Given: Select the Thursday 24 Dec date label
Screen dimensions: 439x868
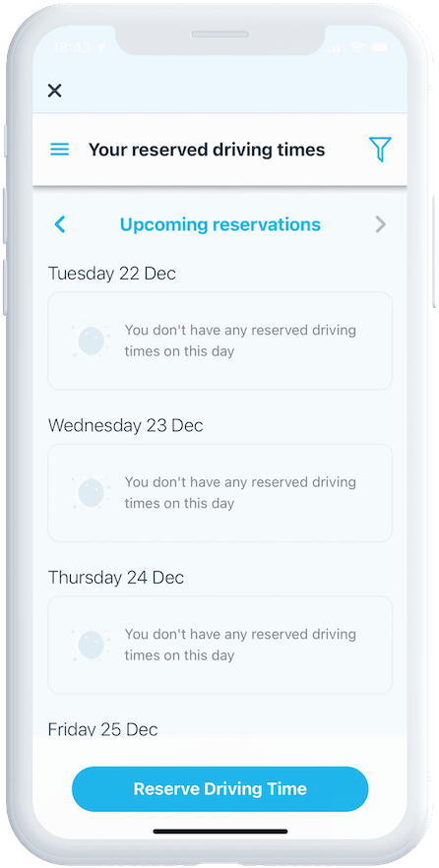Looking at the screenshot, I should 116,578.
